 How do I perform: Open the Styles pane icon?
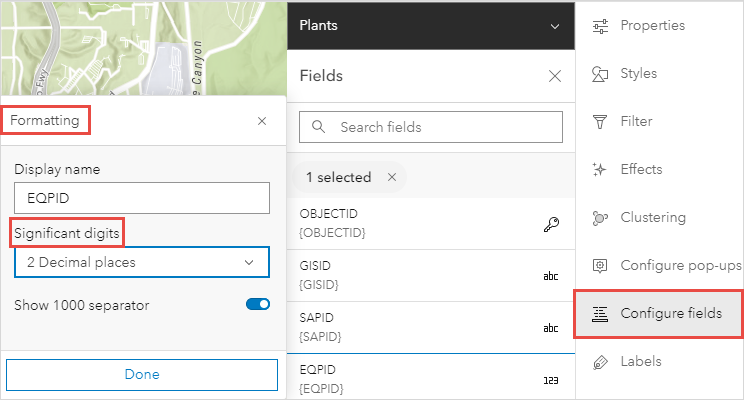[601, 74]
